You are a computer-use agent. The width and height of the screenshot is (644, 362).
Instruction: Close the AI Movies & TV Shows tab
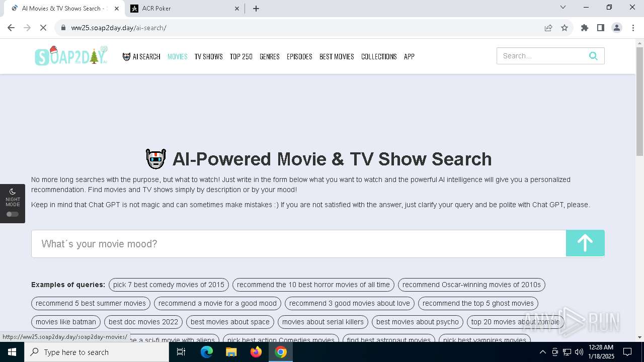point(116,8)
